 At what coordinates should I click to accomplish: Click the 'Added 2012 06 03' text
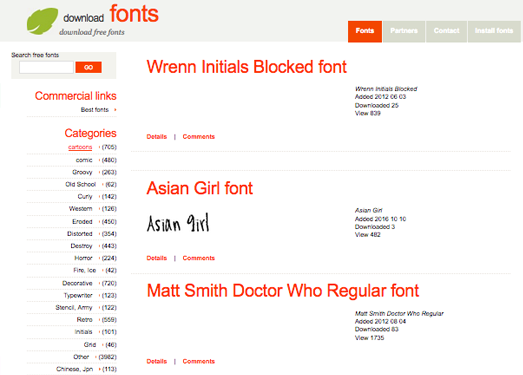point(381,97)
